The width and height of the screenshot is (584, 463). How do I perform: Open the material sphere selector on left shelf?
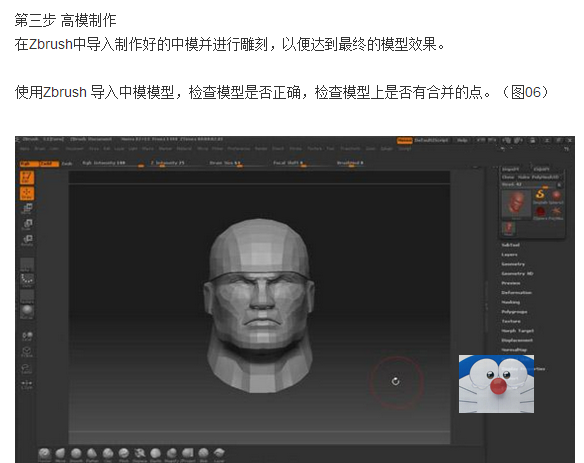[27, 311]
